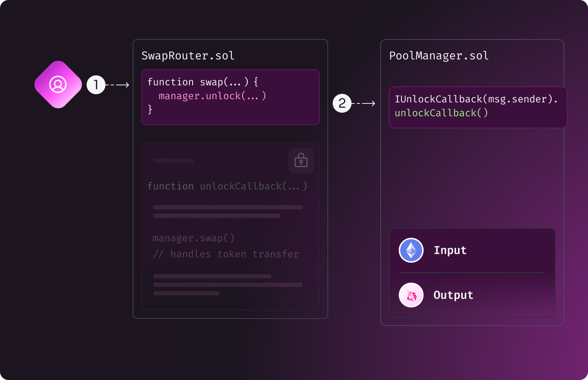Select the Input label
This screenshot has width=588, height=380.
coord(450,250)
